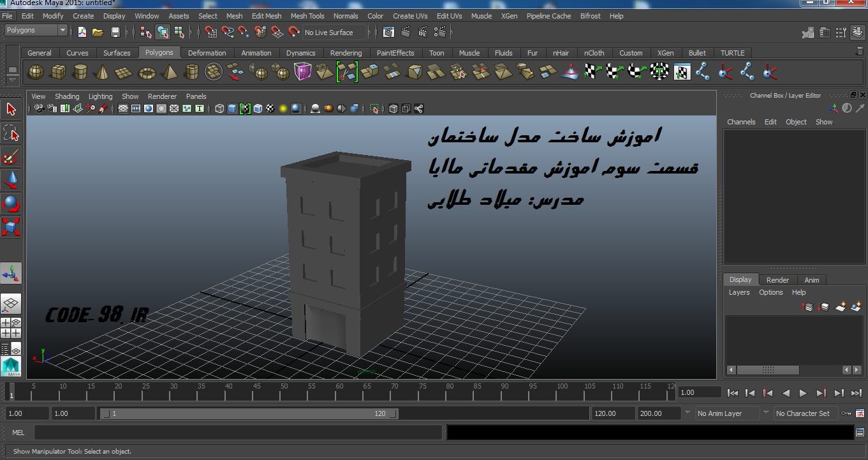
Task: Toggle isolate select in viewport
Action: 374,108
